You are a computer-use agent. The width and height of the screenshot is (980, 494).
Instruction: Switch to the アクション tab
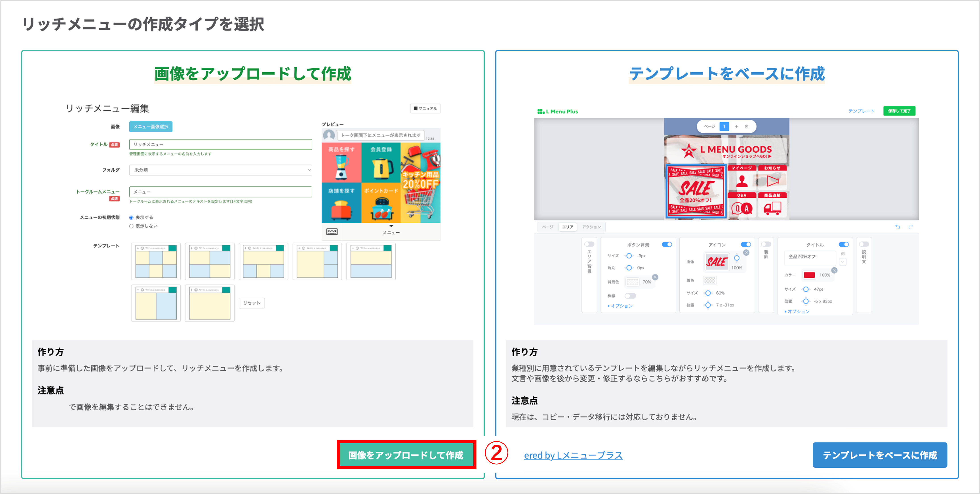[x=591, y=227]
